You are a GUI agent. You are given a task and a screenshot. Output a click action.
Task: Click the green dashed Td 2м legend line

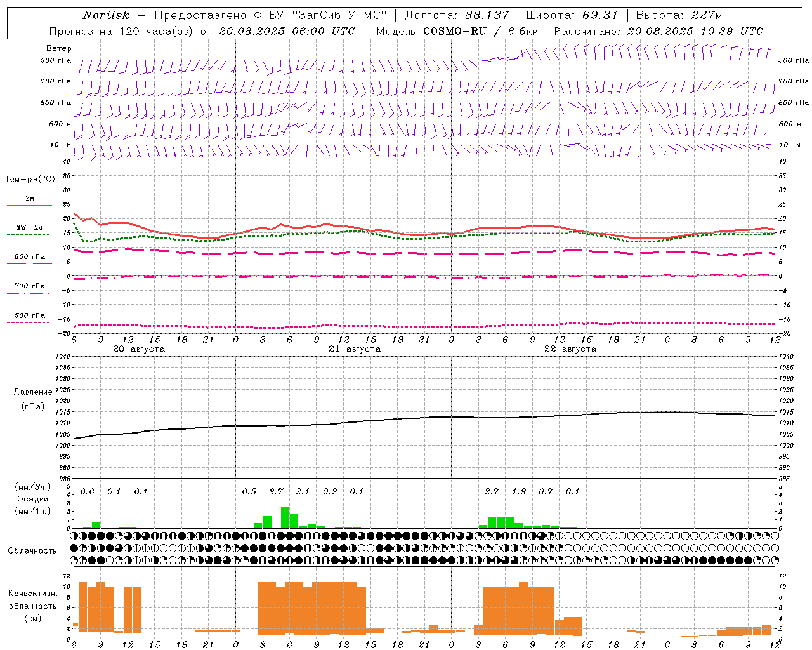28,234
